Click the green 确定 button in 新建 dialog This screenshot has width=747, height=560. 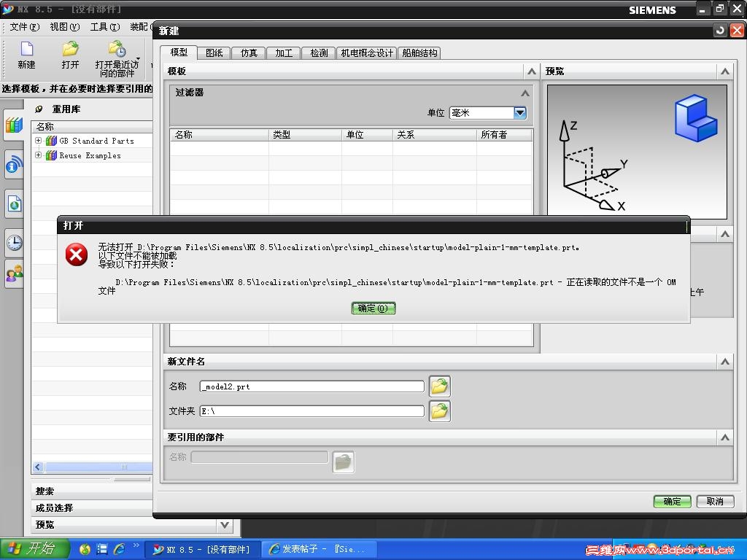[672, 502]
